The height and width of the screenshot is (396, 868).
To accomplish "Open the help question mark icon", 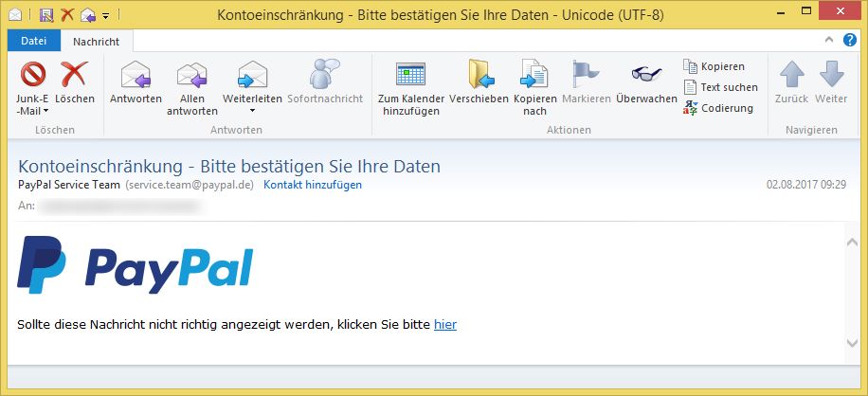I will (x=850, y=40).
